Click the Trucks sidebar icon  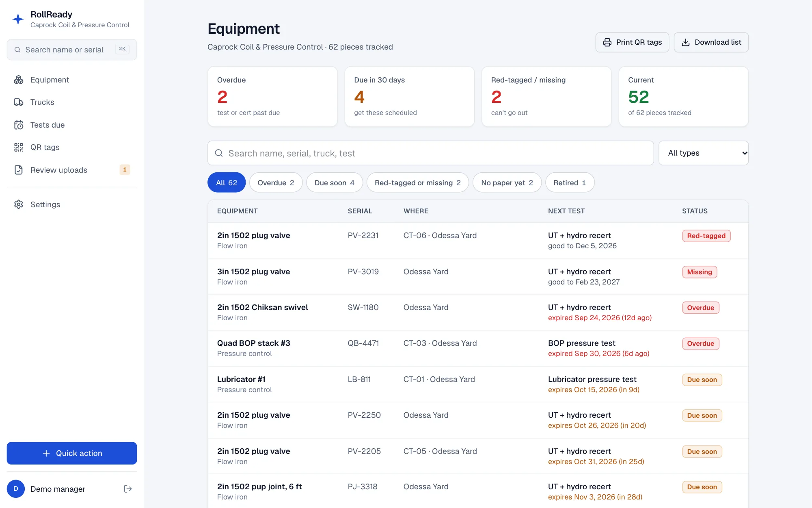19,102
